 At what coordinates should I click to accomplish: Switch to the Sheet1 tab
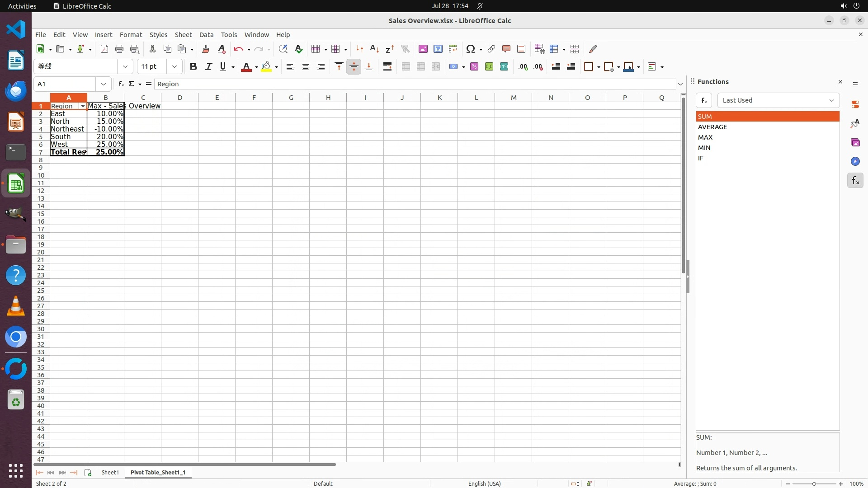point(110,472)
